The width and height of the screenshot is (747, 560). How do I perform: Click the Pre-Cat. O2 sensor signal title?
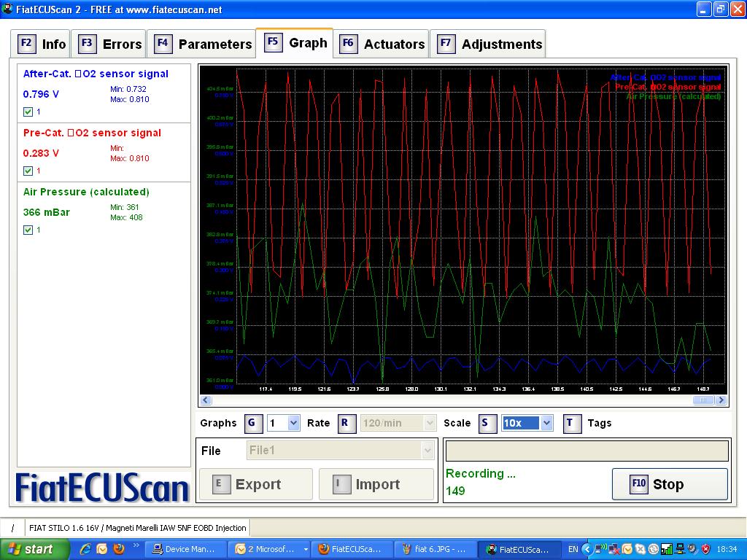[92, 133]
